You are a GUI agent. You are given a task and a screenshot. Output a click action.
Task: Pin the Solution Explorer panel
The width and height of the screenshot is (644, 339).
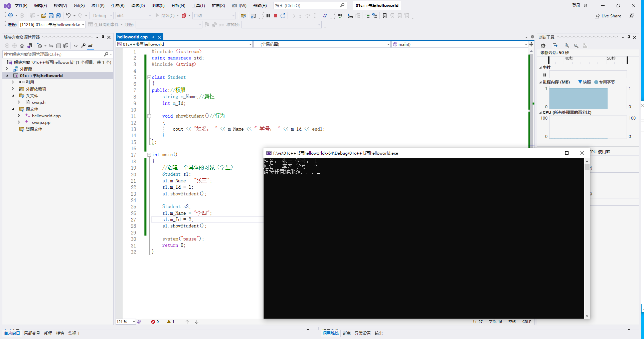tap(103, 37)
